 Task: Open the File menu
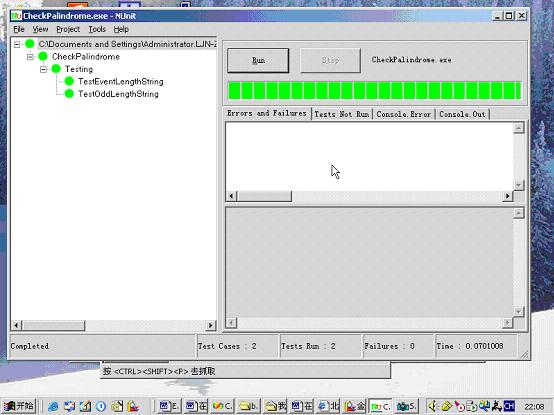19,29
